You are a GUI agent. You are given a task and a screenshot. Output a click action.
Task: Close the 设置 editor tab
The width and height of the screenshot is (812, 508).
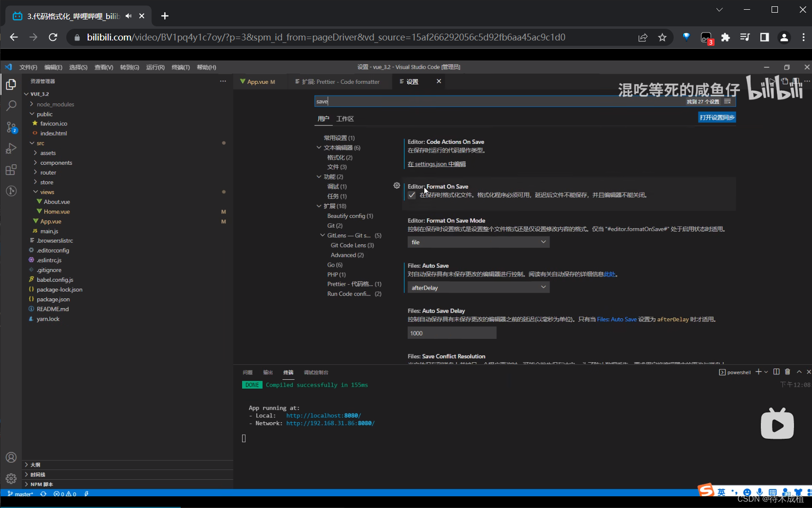tap(439, 81)
